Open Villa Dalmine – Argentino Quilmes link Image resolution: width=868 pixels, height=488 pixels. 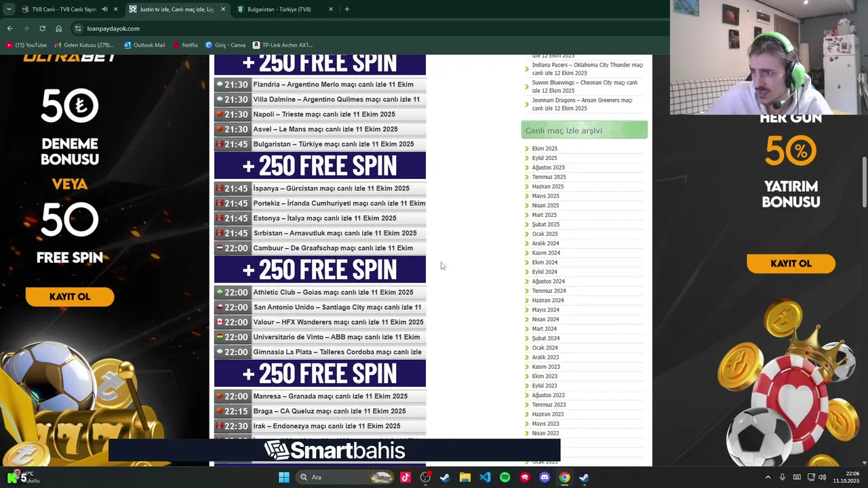pyautogui.click(x=336, y=100)
